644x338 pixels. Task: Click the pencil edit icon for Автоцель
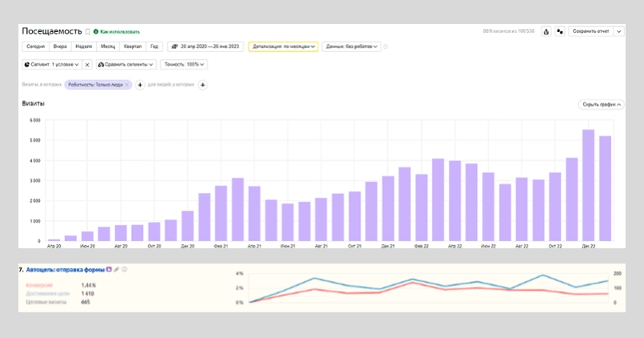(117, 270)
